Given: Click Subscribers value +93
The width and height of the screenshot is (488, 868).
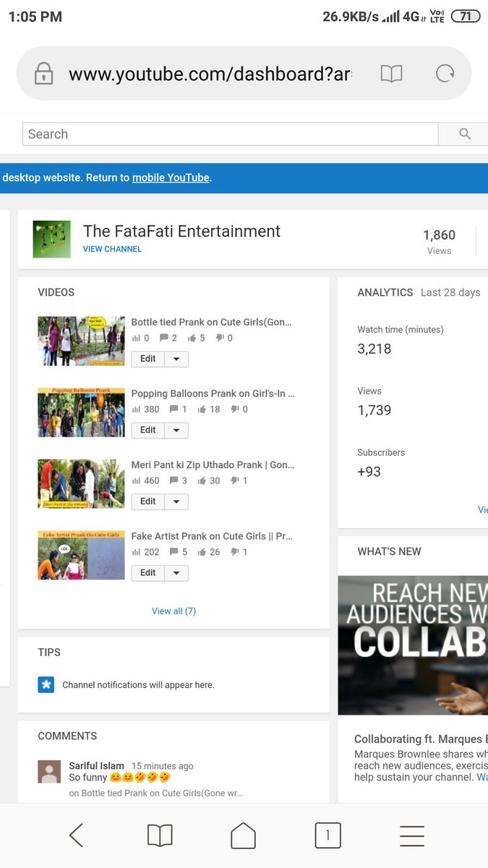Looking at the screenshot, I should click(369, 472).
